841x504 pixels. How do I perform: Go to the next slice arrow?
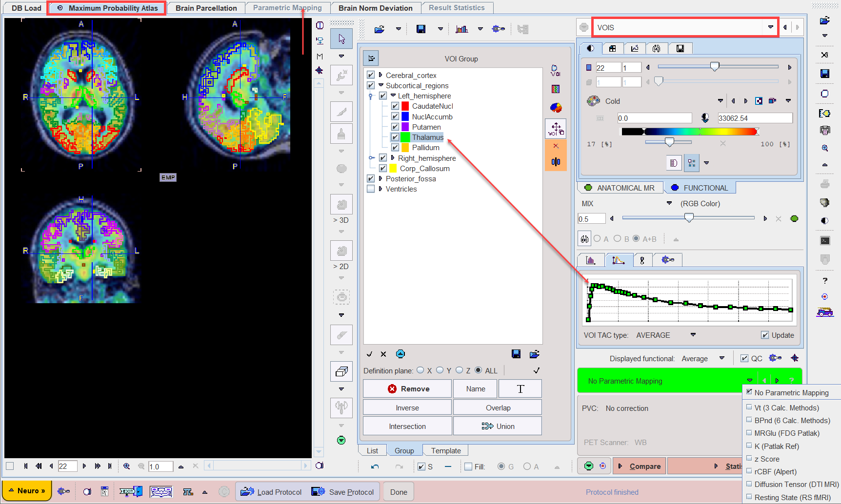[84, 466]
